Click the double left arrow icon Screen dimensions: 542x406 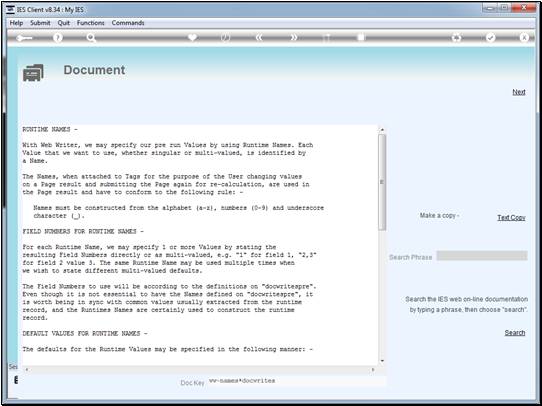tap(259, 37)
